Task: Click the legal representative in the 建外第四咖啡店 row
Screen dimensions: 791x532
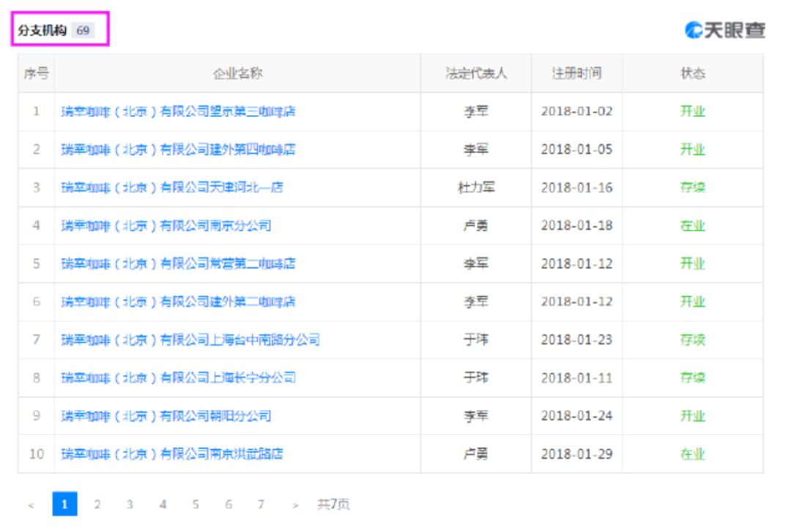Action: [x=476, y=150]
